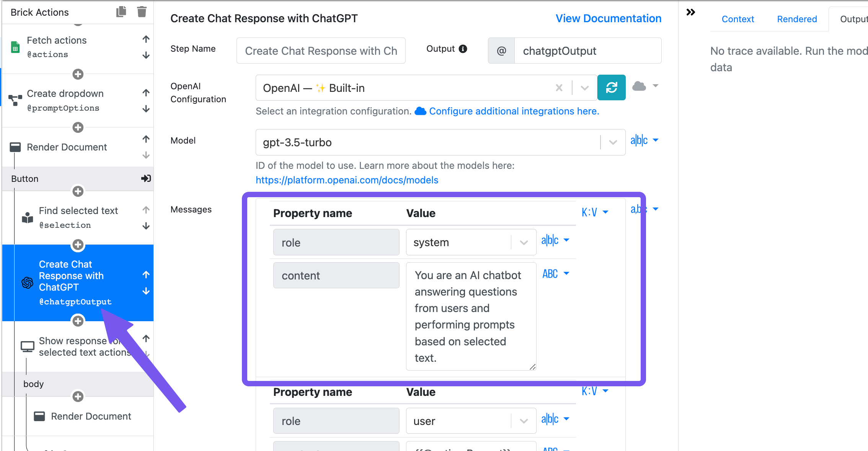
Task: Open the Model dropdown
Action: click(613, 142)
